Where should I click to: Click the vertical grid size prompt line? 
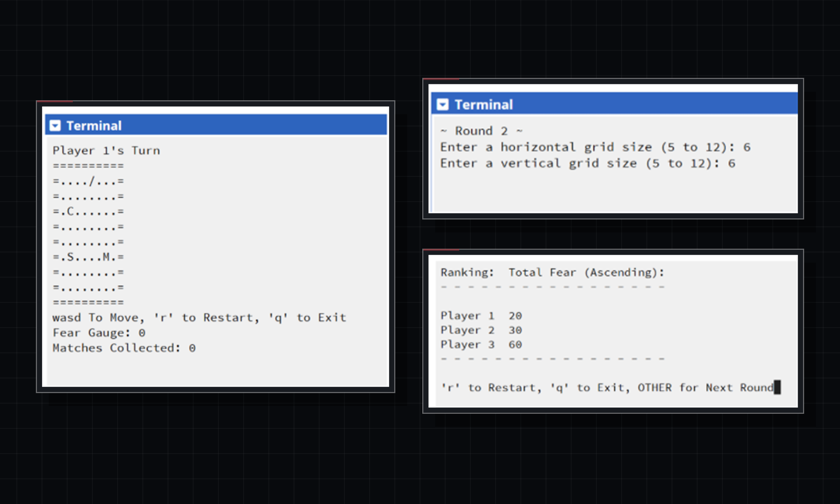point(588,164)
